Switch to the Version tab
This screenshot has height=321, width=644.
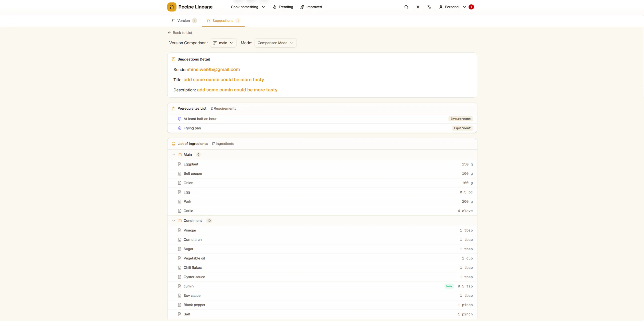(x=184, y=21)
